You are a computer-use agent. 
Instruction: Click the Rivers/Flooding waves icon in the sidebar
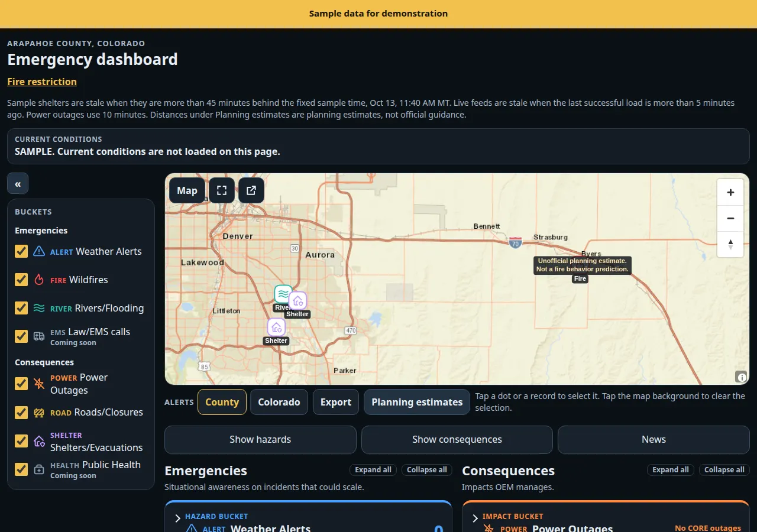tap(39, 308)
